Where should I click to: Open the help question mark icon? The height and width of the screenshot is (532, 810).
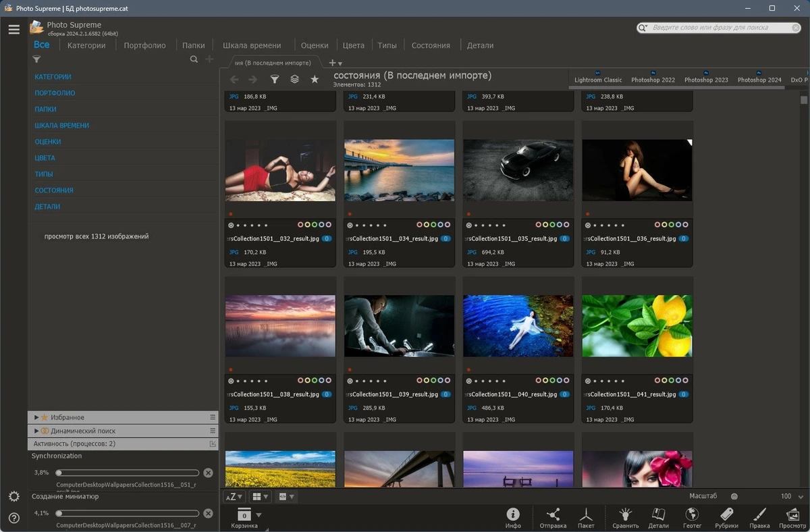point(13,518)
